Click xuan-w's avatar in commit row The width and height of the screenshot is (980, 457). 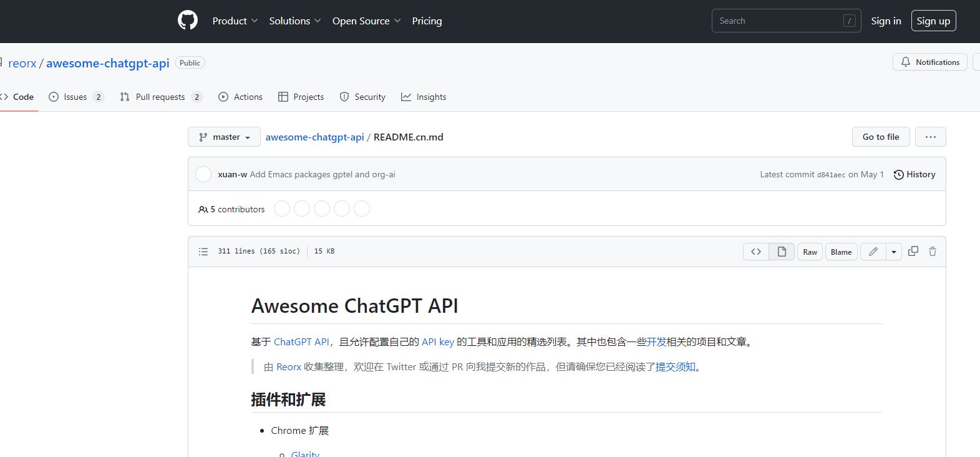click(203, 174)
